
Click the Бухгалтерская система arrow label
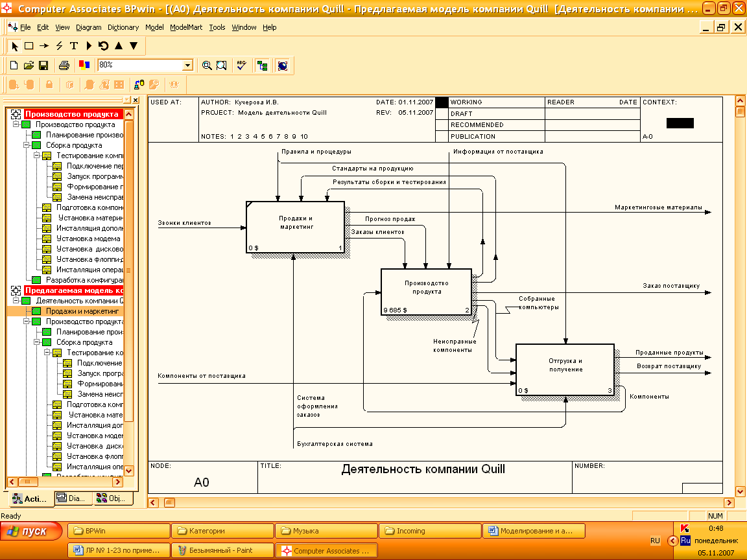pyautogui.click(x=335, y=444)
